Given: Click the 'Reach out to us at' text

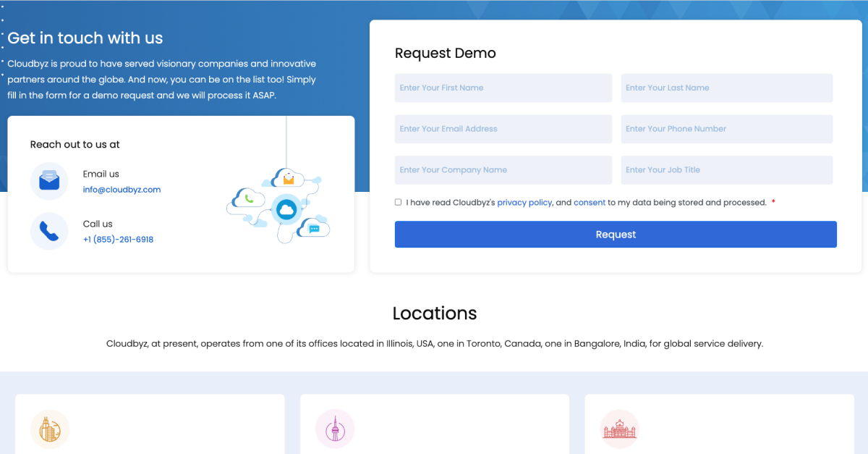Looking at the screenshot, I should 75,144.
